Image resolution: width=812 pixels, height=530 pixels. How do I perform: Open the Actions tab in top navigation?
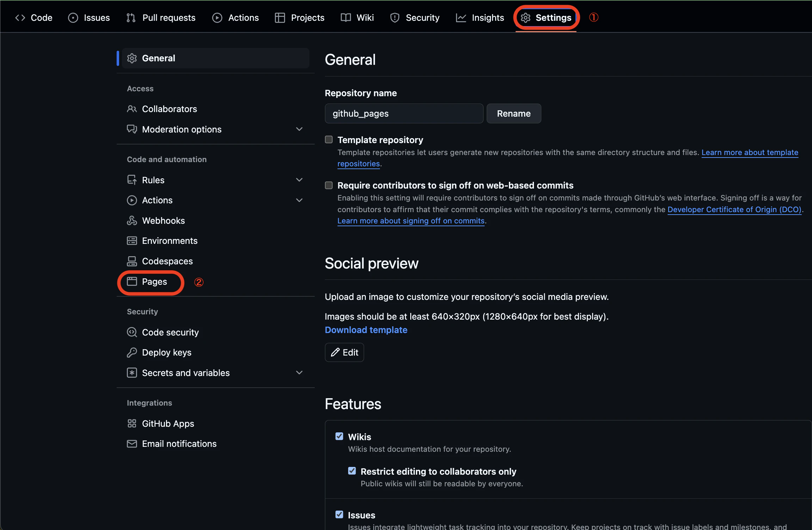[x=235, y=18]
